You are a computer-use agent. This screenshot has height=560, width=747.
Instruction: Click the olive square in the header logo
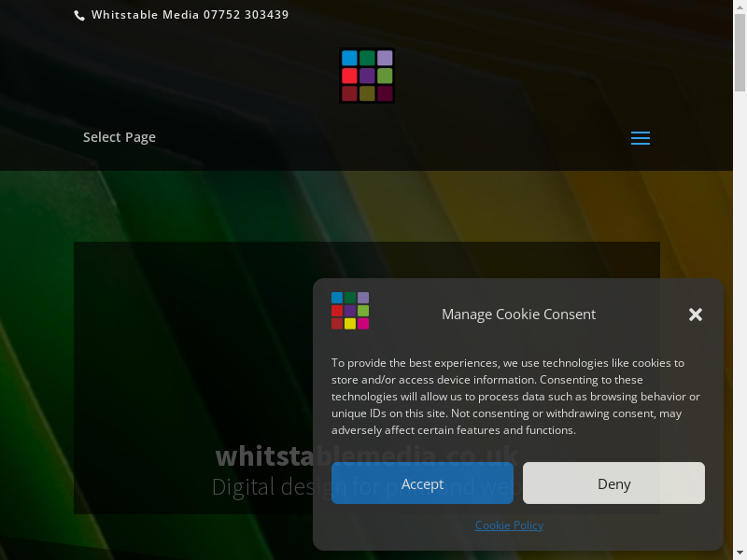pyautogui.click(x=367, y=93)
